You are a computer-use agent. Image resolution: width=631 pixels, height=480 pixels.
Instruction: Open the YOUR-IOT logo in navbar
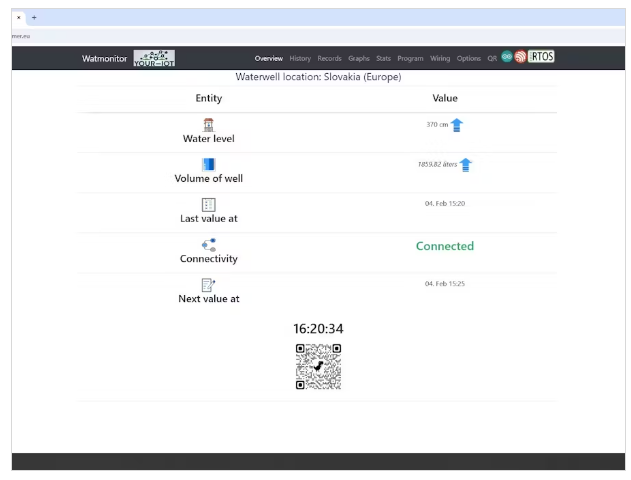click(154, 58)
